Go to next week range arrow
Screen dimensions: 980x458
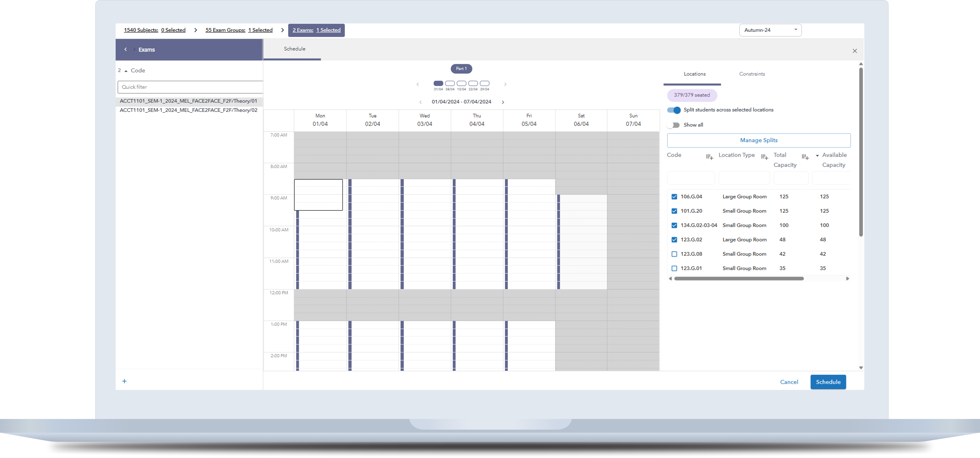pos(503,102)
